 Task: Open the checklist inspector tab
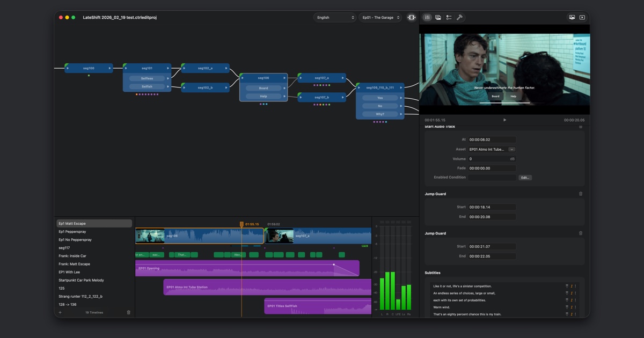click(449, 17)
